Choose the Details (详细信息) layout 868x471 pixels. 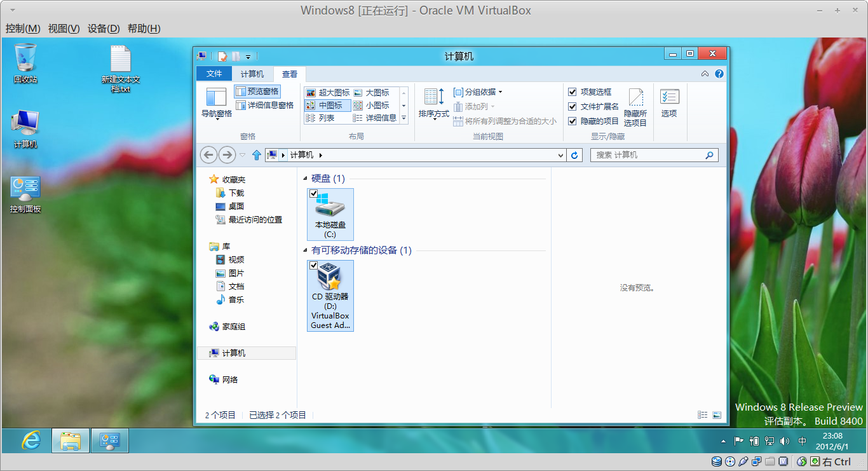click(x=375, y=118)
